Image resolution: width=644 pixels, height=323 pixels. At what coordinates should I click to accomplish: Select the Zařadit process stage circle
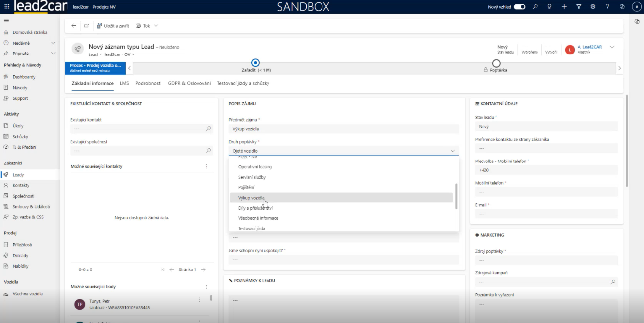pyautogui.click(x=256, y=63)
